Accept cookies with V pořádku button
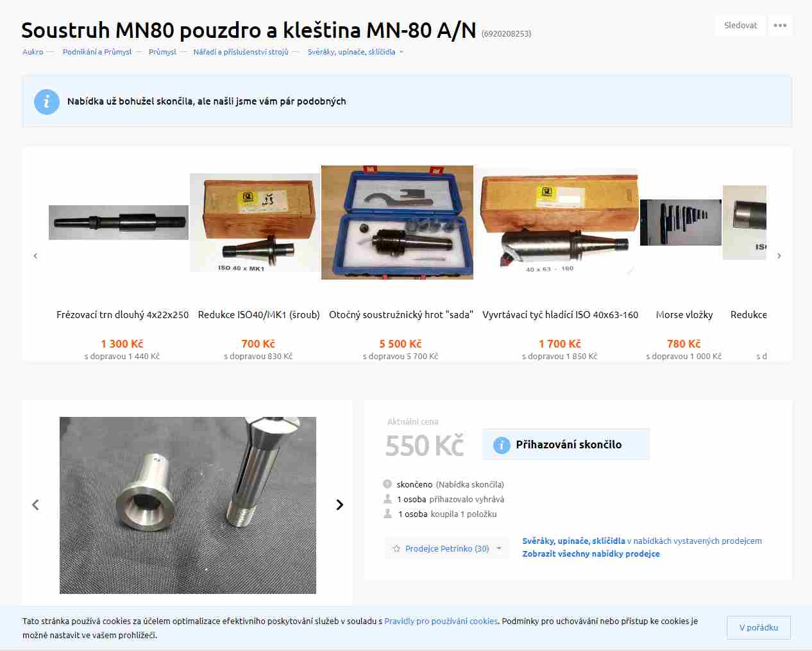The image size is (812, 651). [759, 628]
